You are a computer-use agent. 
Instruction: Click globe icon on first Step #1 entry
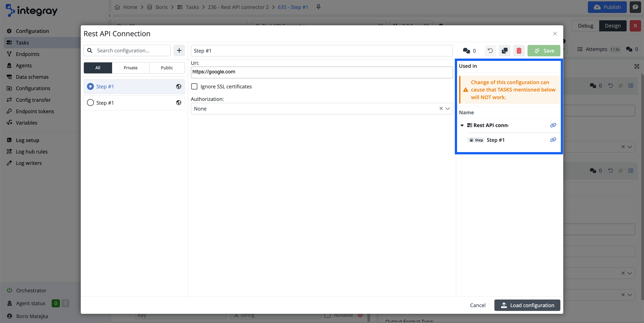178,87
